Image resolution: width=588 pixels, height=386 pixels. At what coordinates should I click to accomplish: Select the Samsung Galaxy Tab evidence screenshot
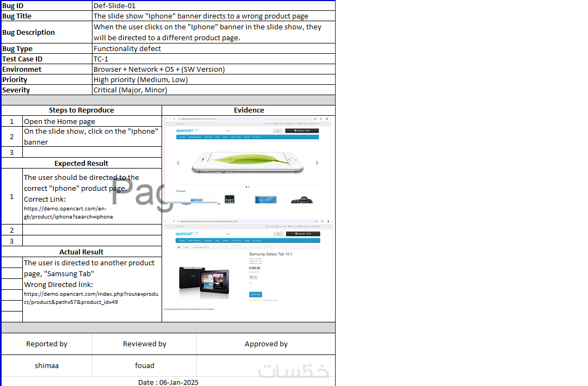[x=248, y=265]
